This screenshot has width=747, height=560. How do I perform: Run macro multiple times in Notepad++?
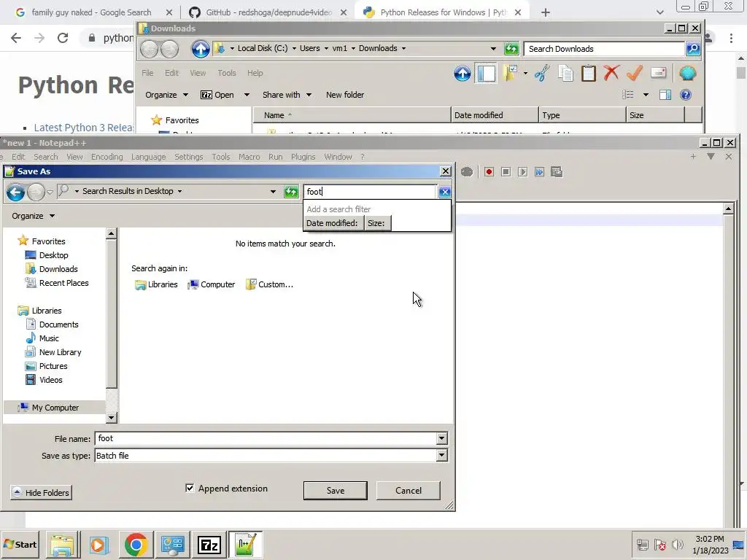(539, 172)
